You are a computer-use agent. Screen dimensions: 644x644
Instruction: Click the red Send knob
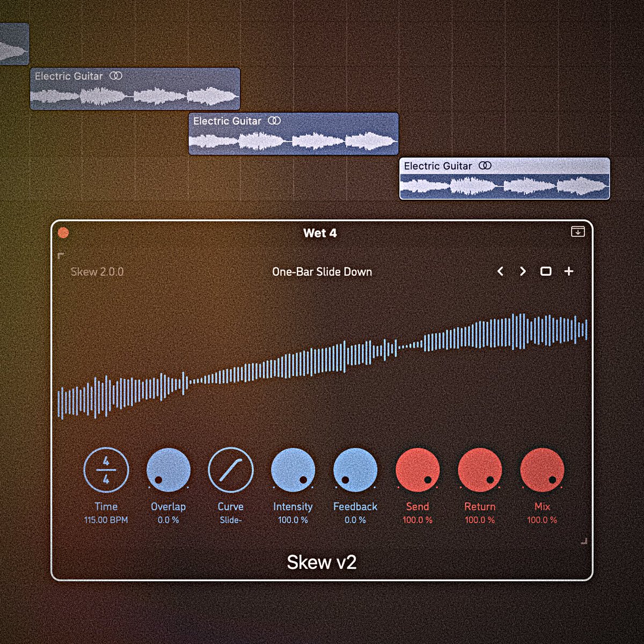pos(418,471)
